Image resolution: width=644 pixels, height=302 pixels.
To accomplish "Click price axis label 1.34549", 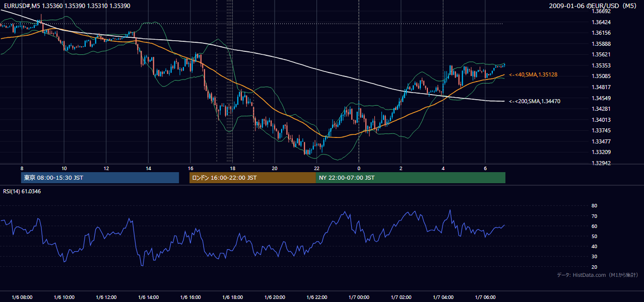I will coord(601,98).
